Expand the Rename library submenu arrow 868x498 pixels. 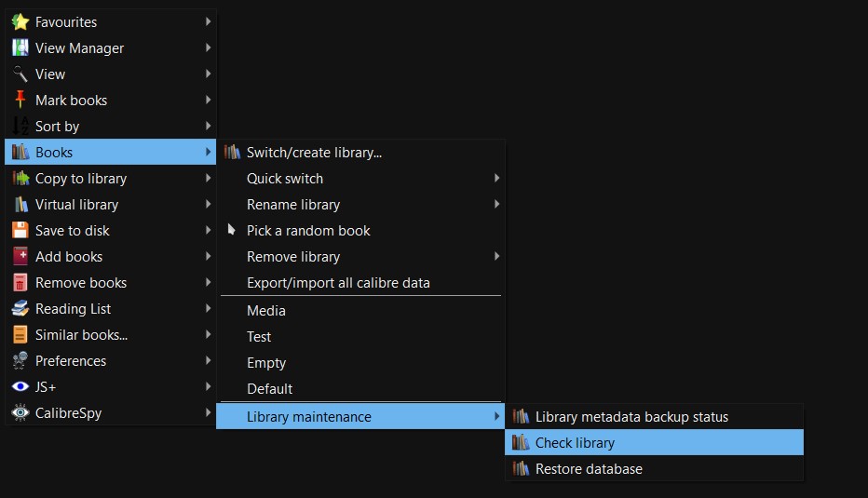pos(496,205)
